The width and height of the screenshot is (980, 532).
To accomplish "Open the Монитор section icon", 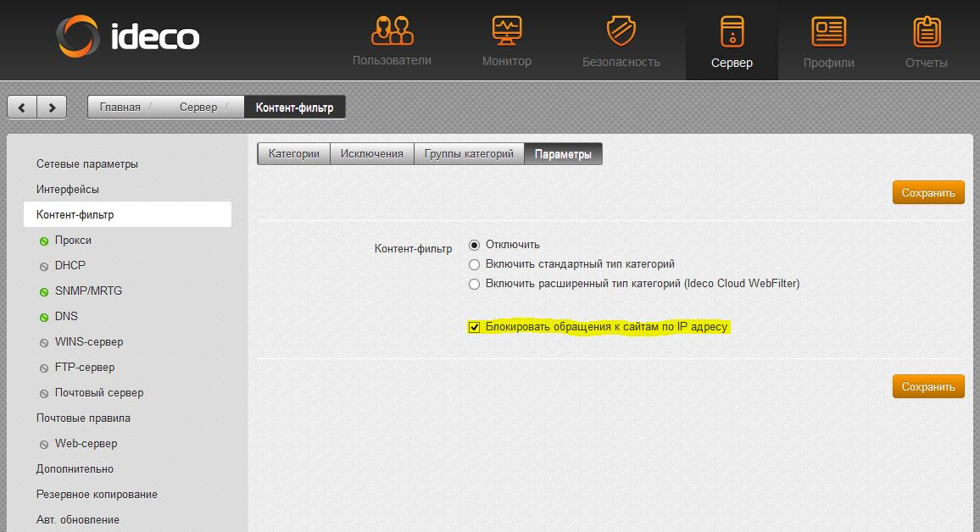I will 506,30.
